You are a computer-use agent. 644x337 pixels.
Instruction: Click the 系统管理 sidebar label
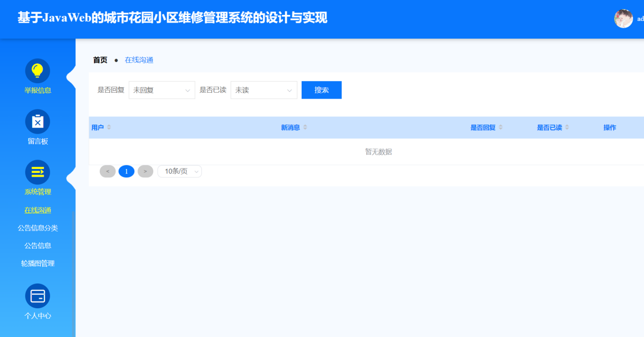[38, 192]
